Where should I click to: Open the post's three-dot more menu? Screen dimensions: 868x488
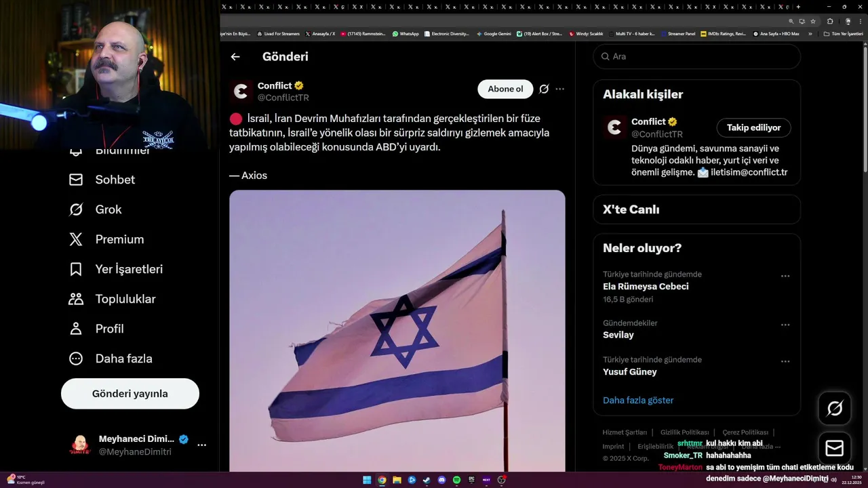coord(559,89)
